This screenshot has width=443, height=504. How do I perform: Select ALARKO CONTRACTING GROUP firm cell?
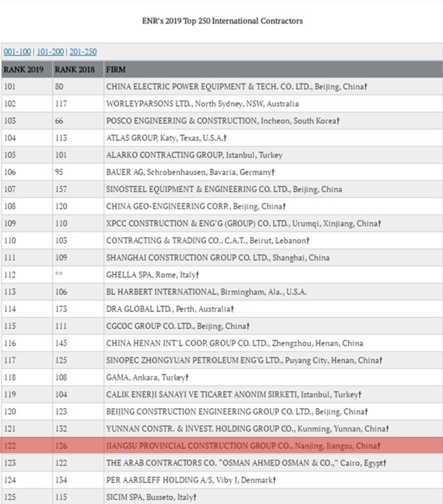[273, 155]
